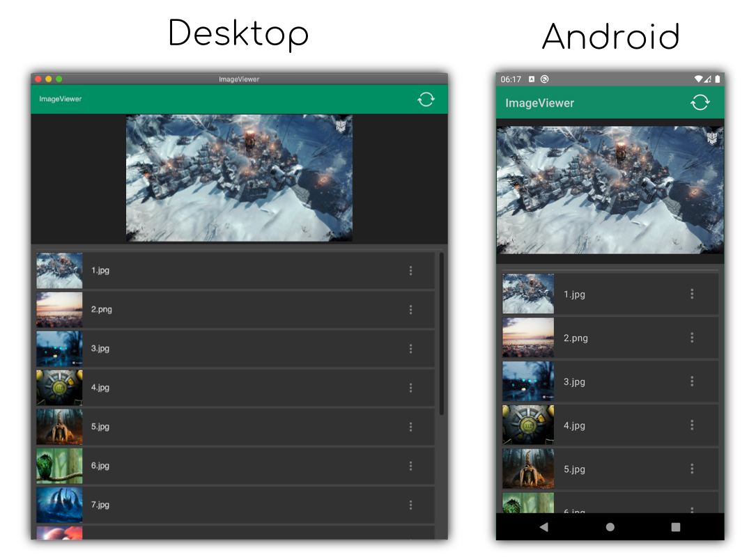This screenshot has height=557, width=756.
Task: Open the three-dot menu for 3.jpg on Android
Action: [x=692, y=382]
